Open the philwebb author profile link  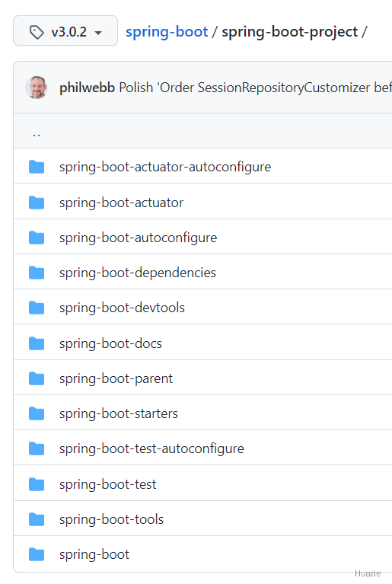87,88
